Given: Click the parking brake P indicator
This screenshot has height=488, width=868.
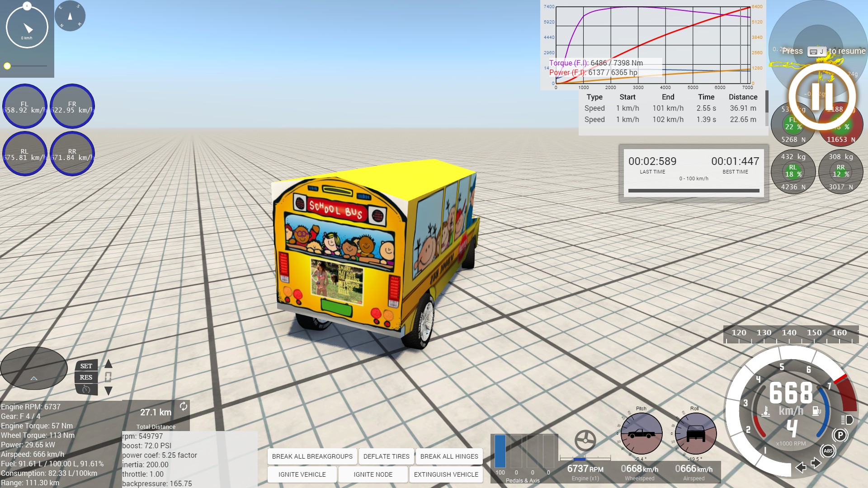Looking at the screenshot, I should (840, 435).
